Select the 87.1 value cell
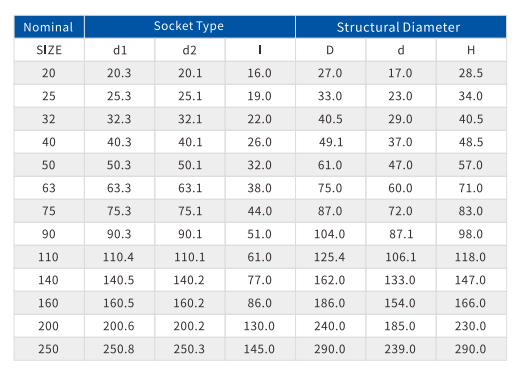This screenshot has height=369, width=518. click(x=401, y=234)
